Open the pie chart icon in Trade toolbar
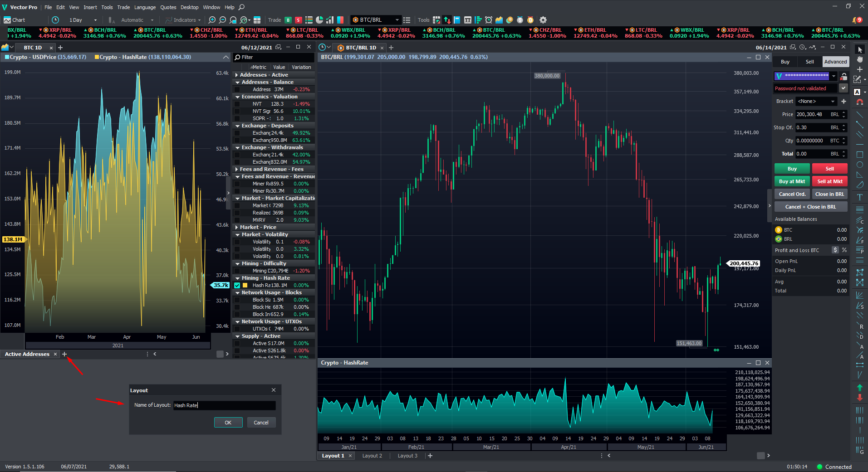This screenshot has height=472, width=868. tap(319, 20)
